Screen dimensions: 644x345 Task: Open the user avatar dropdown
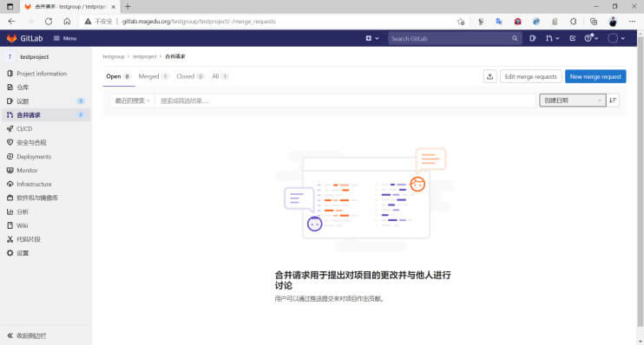coord(616,38)
